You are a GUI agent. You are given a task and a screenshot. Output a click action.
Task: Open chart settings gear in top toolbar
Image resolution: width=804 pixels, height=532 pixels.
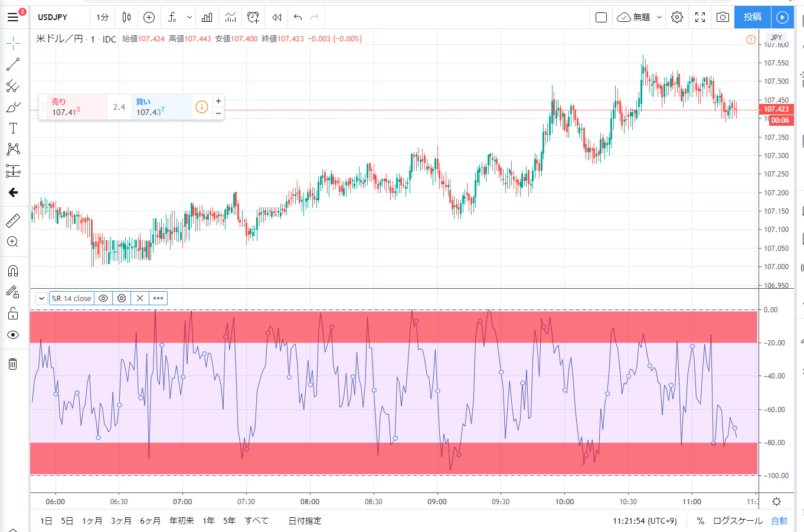coord(677,17)
